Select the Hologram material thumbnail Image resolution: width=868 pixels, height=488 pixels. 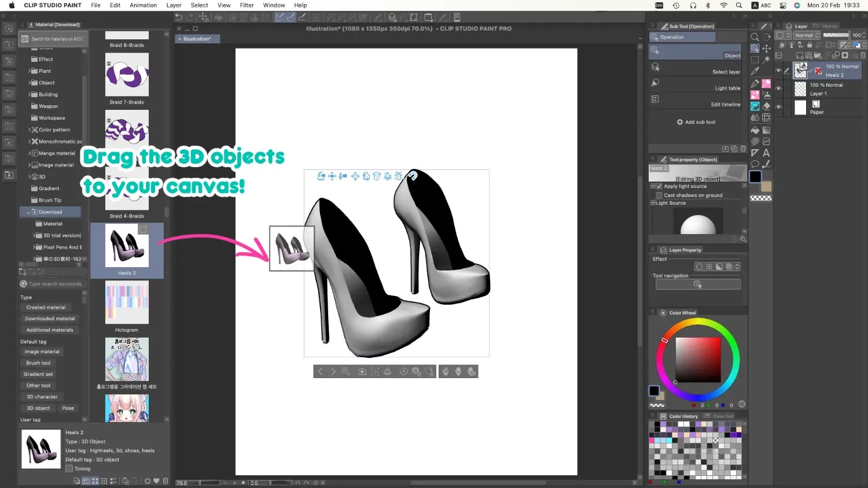[127, 302]
